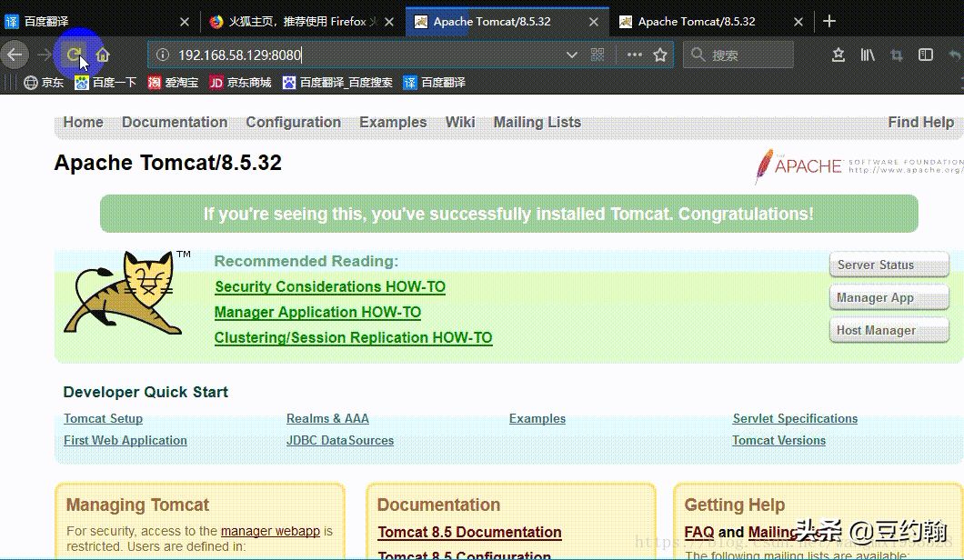Open the Realms & AAA link
The image size is (964, 560).
pos(327,418)
